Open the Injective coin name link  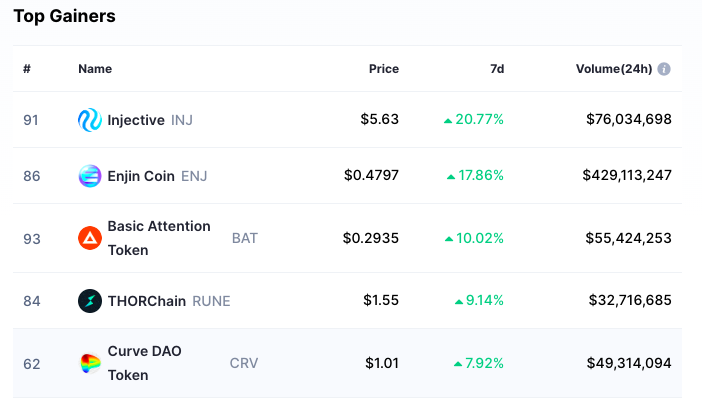tap(136, 120)
